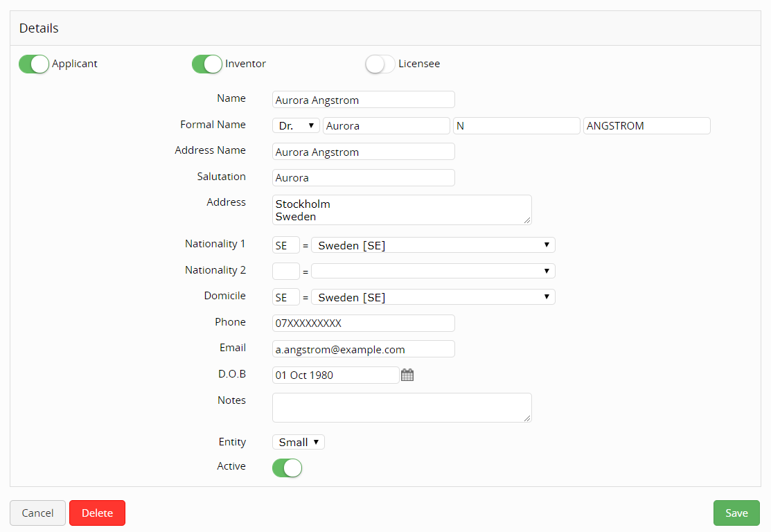Screen dimensions: 771x532
Task: Select the Phone number field
Action: (363, 323)
